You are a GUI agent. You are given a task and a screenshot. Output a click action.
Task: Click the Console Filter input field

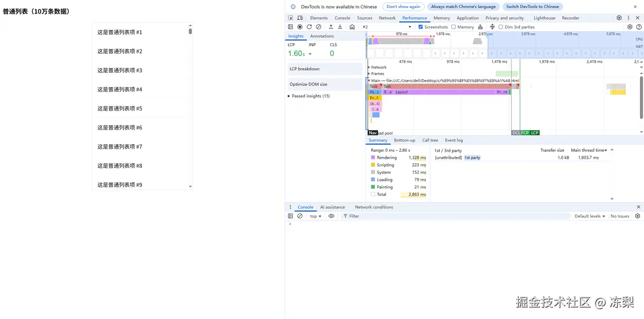[x=455, y=216]
